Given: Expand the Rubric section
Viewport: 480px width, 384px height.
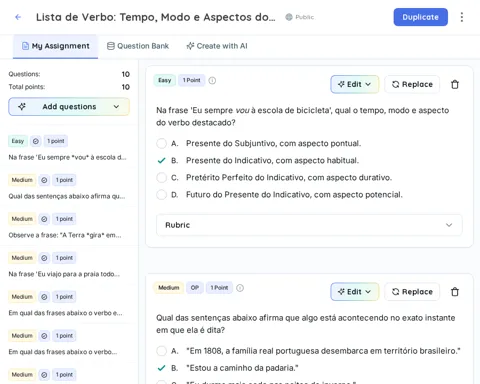Looking at the screenshot, I should pyautogui.click(x=309, y=225).
